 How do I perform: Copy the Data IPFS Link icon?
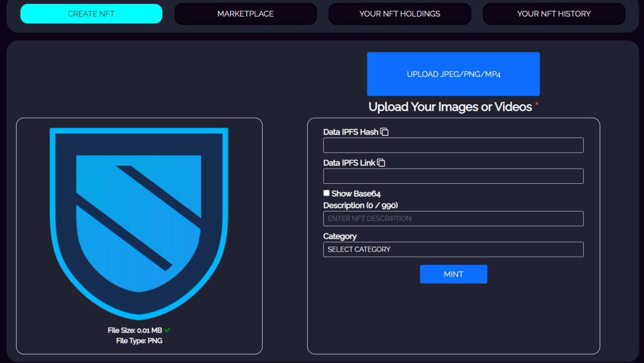coord(381,163)
